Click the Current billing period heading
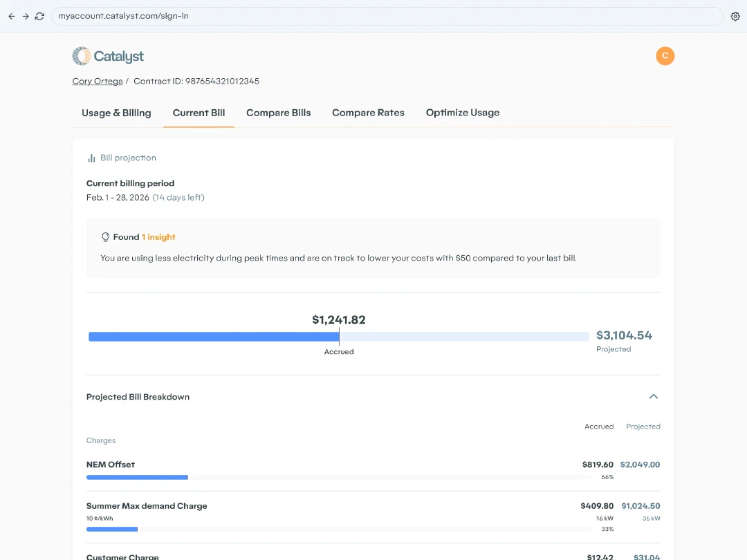Screen dimensions: 747x560 coord(130,183)
